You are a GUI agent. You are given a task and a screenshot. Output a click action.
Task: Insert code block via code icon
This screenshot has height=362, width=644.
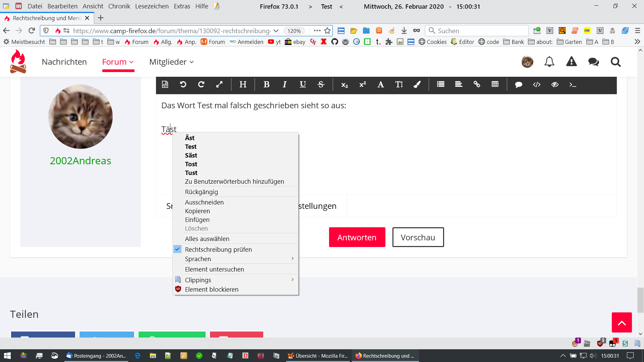click(x=537, y=84)
